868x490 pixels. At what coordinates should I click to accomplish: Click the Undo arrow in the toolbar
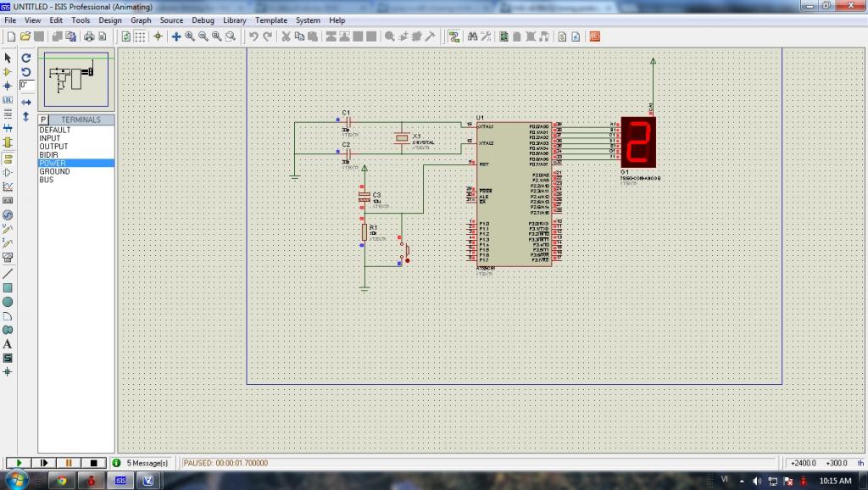pos(253,36)
